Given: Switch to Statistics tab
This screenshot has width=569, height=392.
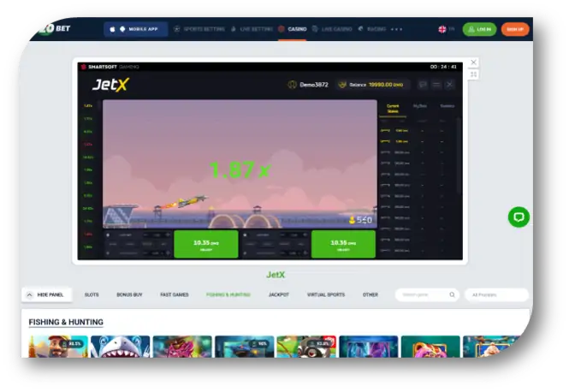Looking at the screenshot, I should (447, 106).
